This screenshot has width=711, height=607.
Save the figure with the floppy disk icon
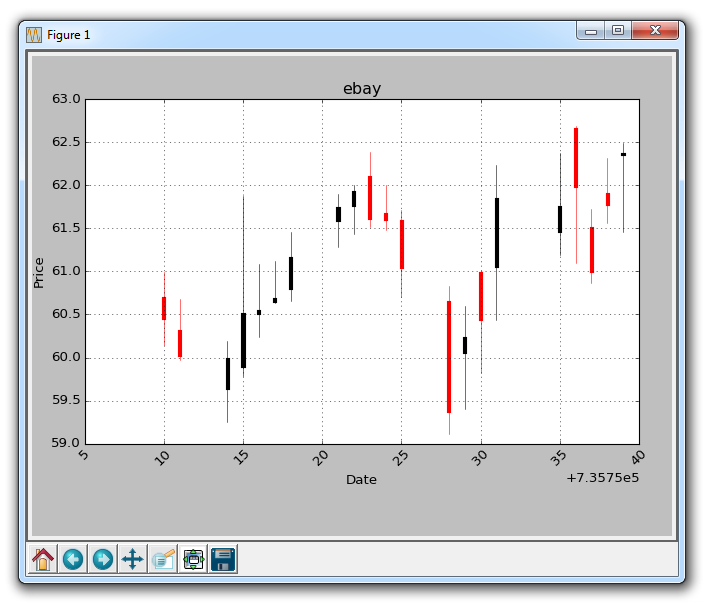point(223,559)
